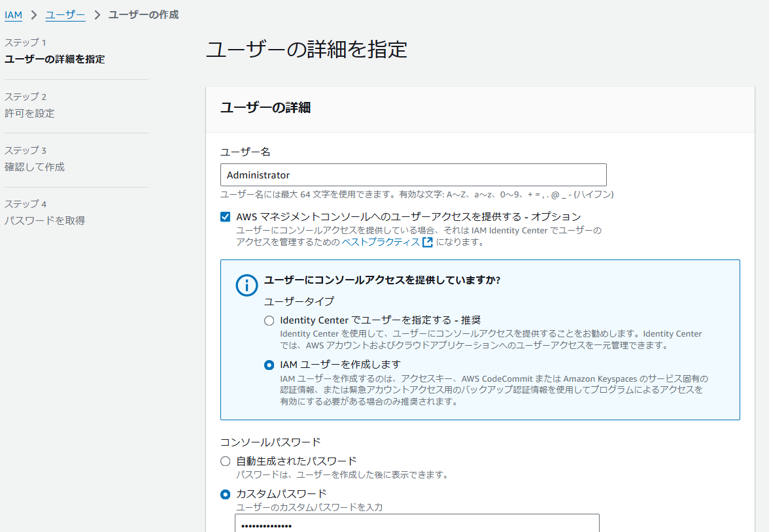769x532 pixels.
Task: Click the custom password input field
Action: pos(417,524)
